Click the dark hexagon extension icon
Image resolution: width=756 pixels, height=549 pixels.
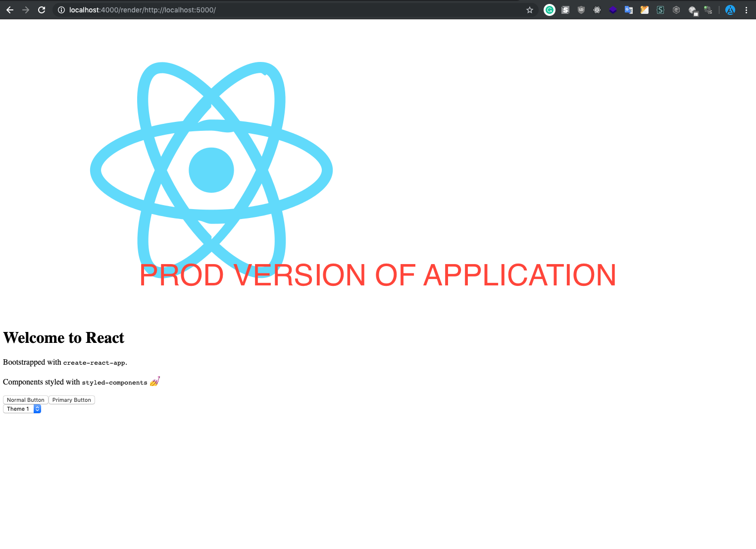tap(676, 9)
